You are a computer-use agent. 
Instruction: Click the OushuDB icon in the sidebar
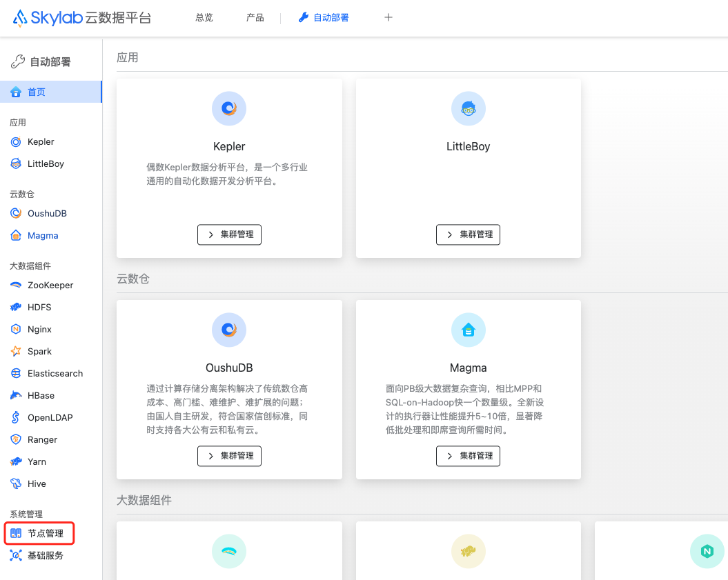[16, 213]
